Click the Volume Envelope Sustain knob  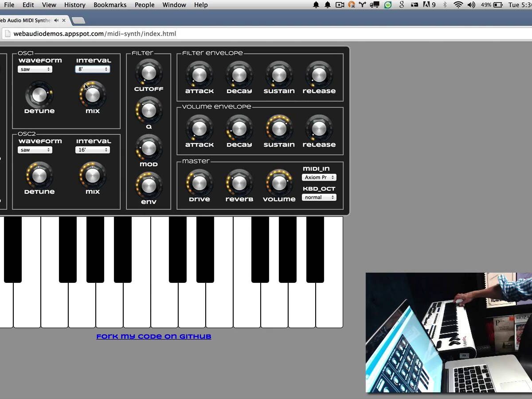point(279,129)
